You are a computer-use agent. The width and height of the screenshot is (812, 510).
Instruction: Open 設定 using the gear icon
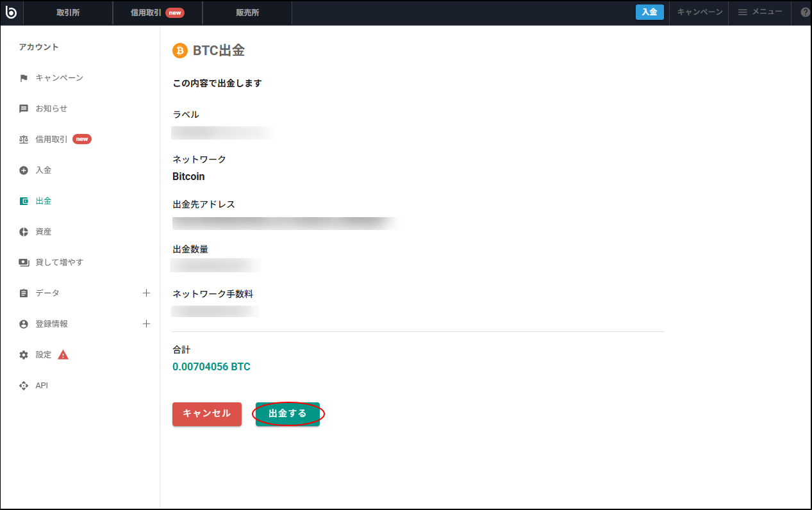24,354
